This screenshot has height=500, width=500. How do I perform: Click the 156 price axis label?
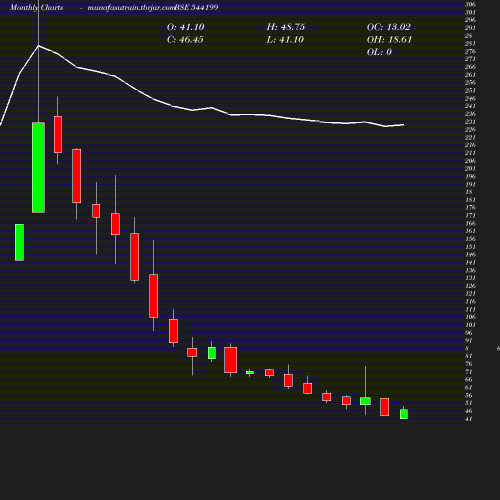pyautogui.click(x=470, y=239)
